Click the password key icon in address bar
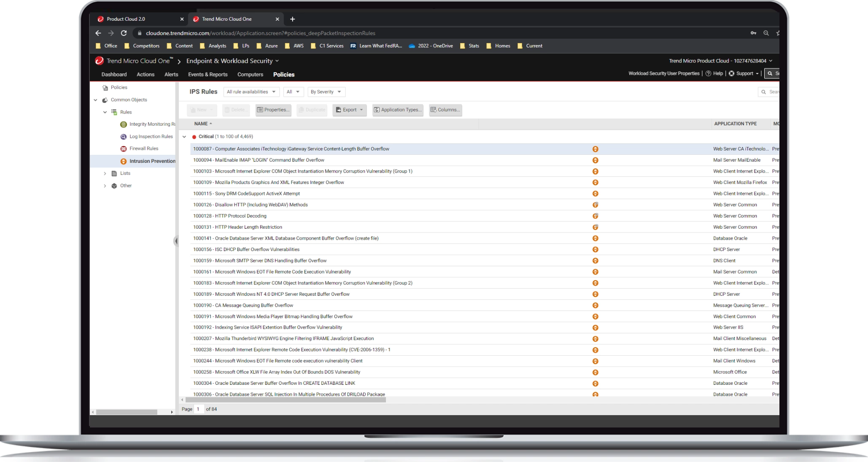 [x=753, y=33]
